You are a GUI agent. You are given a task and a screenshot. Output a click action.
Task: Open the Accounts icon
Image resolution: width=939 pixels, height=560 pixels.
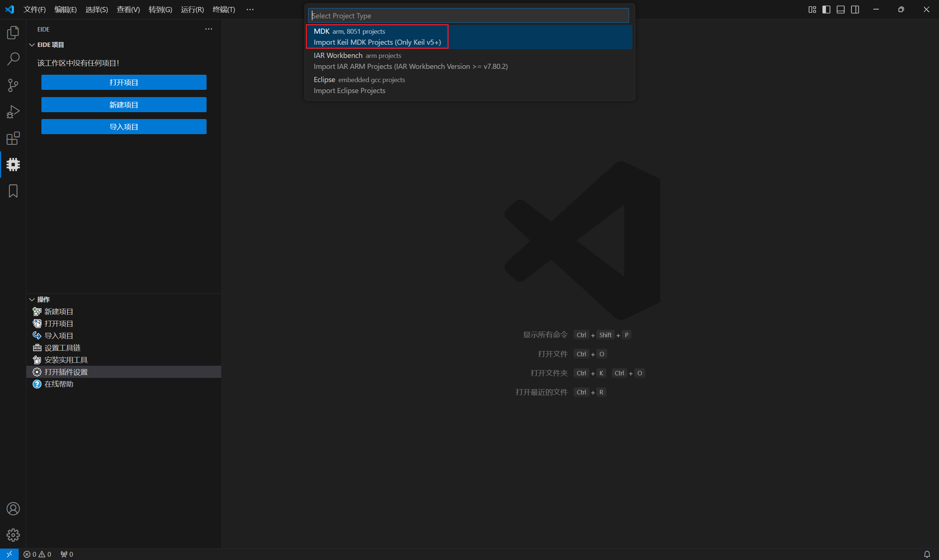13,509
